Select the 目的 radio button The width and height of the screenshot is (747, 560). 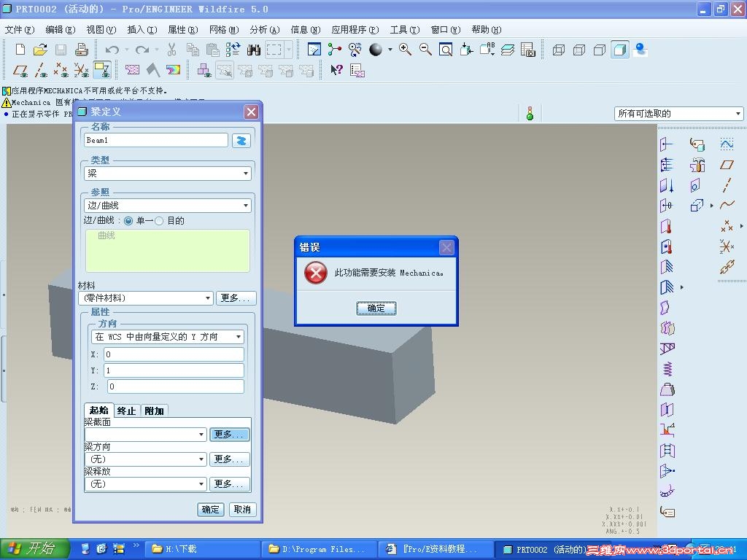tap(159, 221)
